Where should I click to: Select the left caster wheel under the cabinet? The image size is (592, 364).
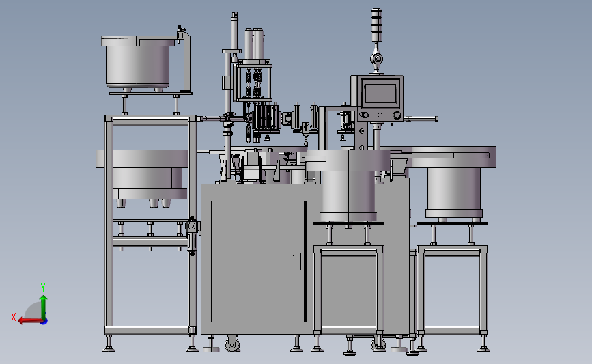[x=232, y=344]
